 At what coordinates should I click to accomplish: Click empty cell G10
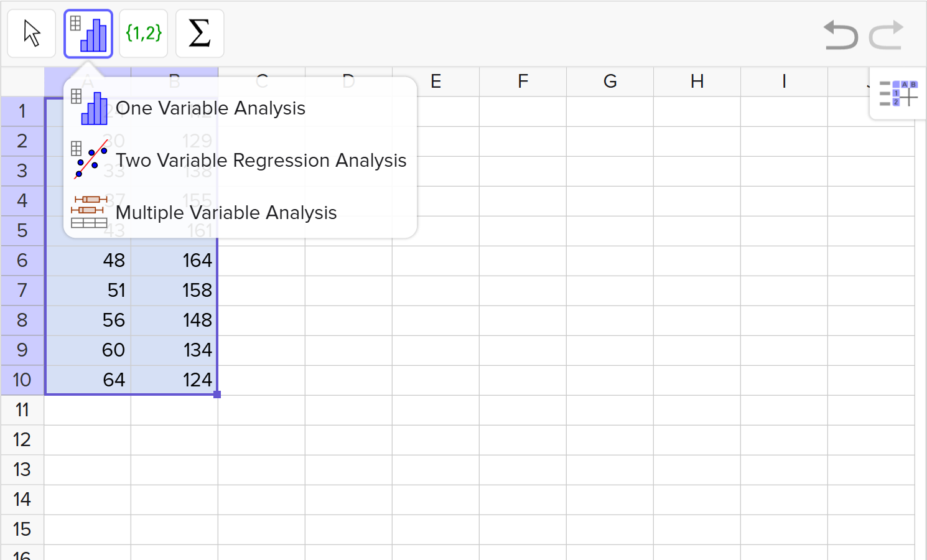pos(610,380)
